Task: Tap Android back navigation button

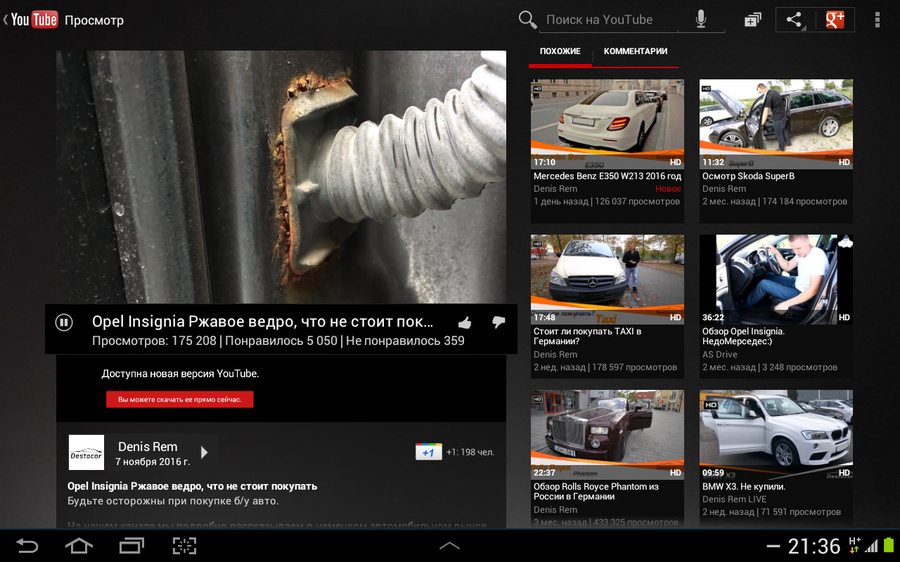Action: (x=27, y=545)
